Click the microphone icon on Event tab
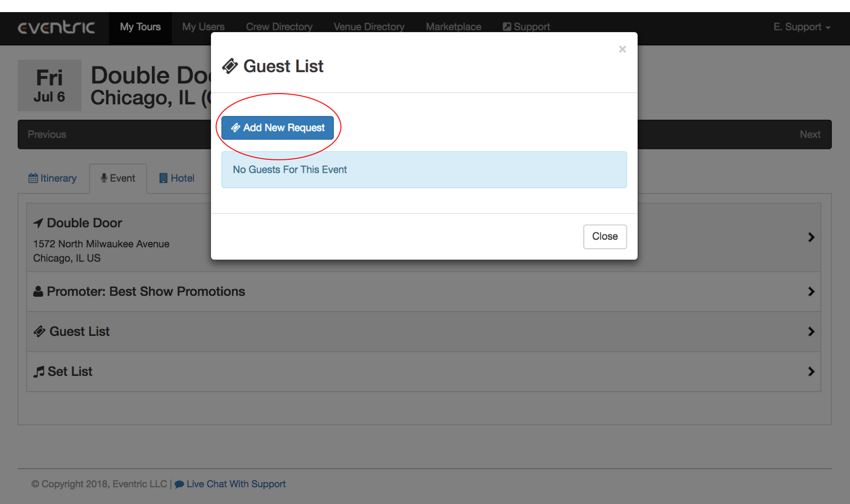Image resolution: width=850 pixels, height=504 pixels. [104, 178]
